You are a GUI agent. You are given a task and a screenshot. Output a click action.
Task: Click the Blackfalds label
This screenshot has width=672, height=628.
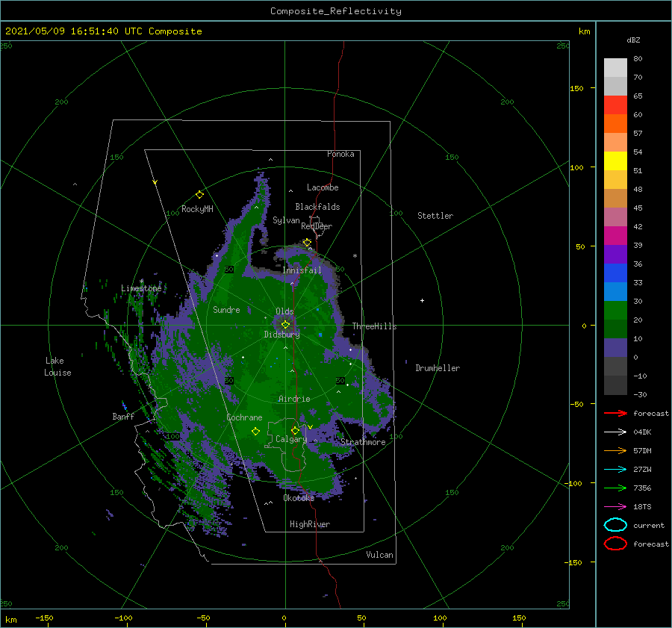[317, 207]
